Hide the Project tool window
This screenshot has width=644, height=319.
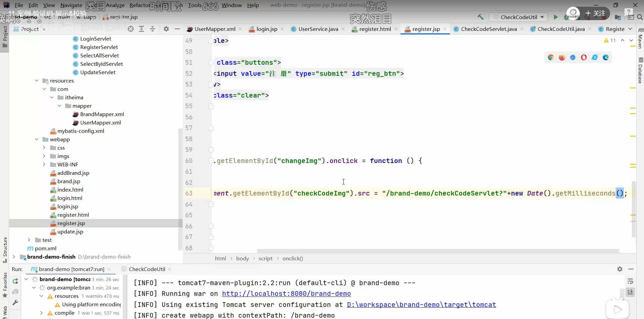click(x=177, y=29)
